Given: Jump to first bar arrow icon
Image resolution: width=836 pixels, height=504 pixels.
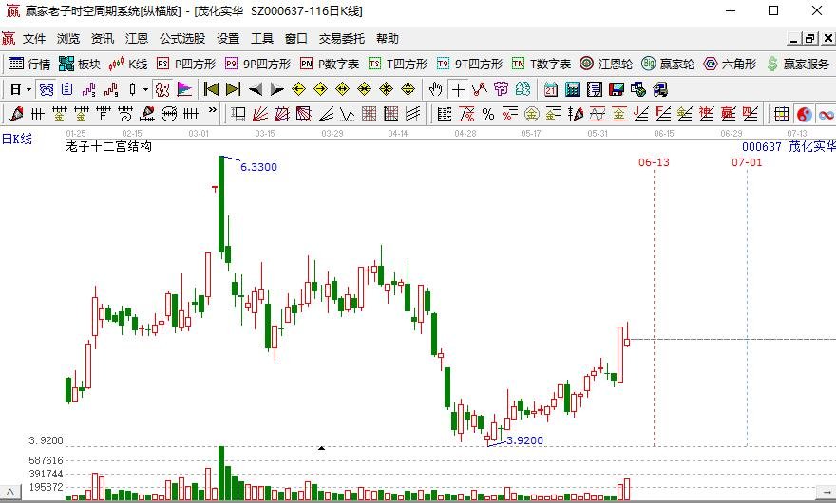Looking at the screenshot, I should point(211,89).
